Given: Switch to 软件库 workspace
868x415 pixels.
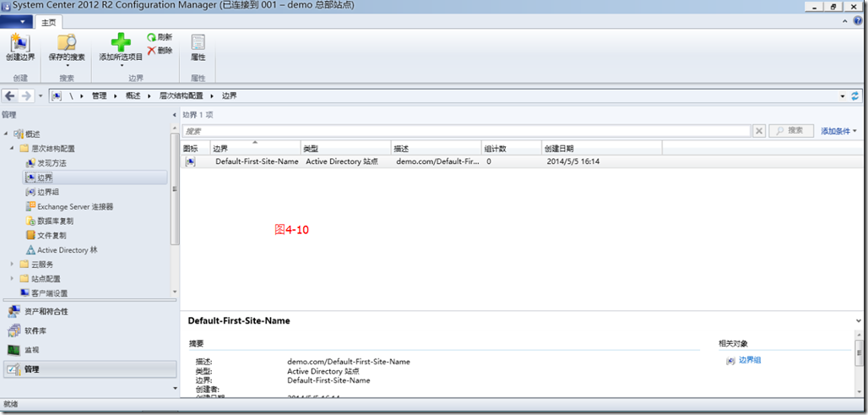Looking at the screenshot, I should pyautogui.click(x=90, y=331).
